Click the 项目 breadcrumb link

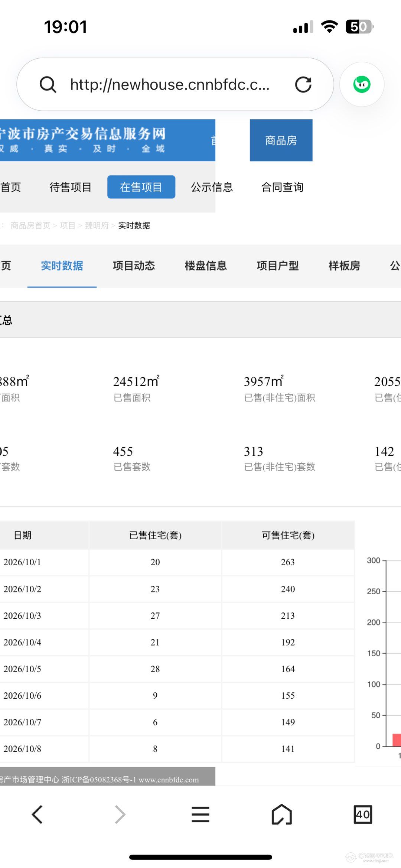pos(68,225)
